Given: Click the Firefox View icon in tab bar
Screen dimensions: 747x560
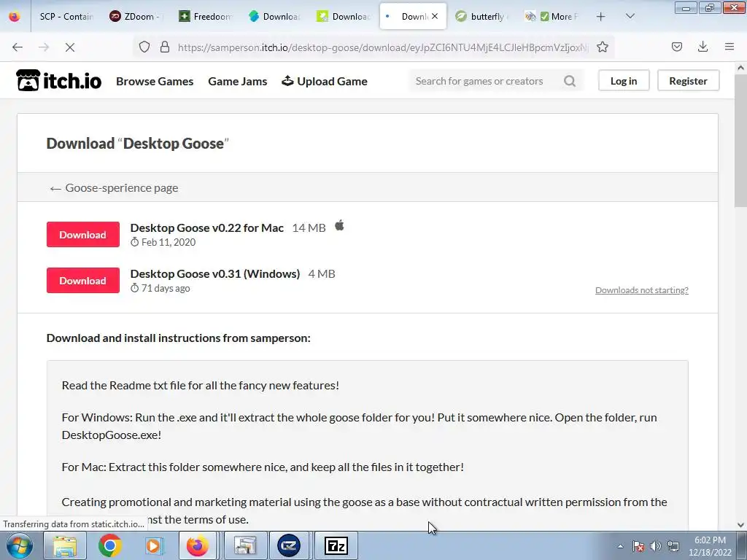Looking at the screenshot, I should click(15, 16).
